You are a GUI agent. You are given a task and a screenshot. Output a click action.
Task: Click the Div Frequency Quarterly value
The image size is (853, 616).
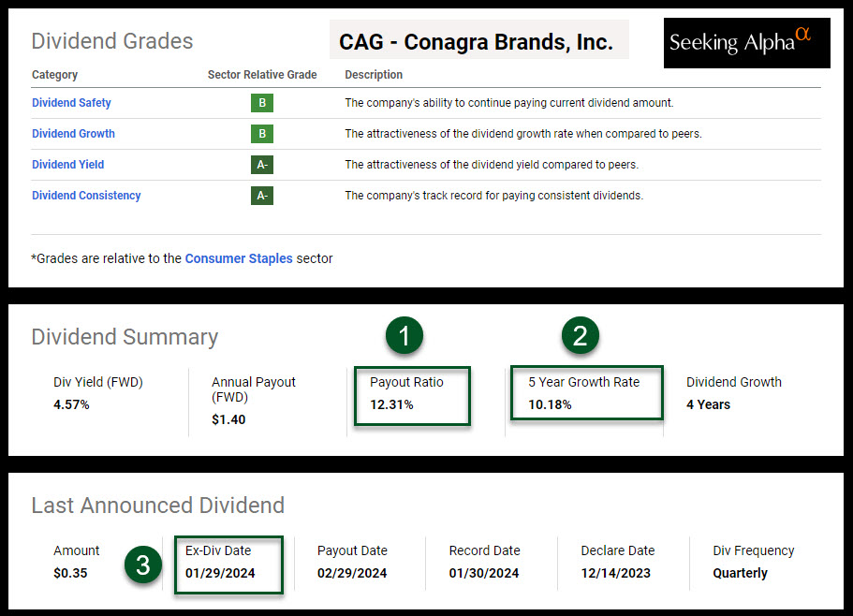pos(740,573)
